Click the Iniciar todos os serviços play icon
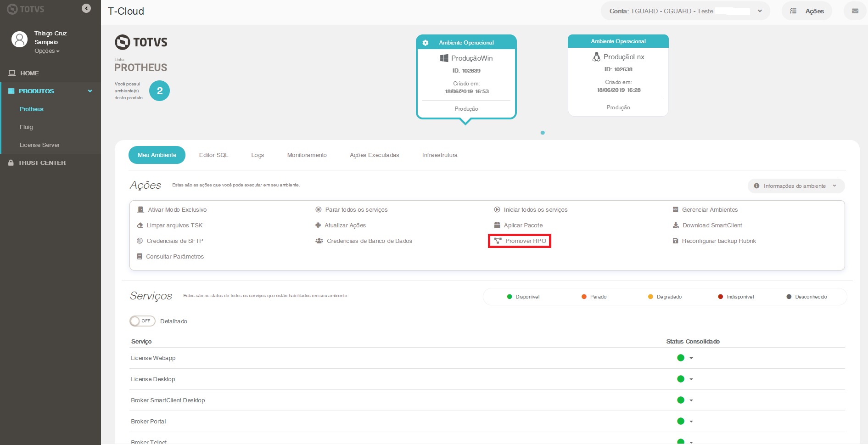 pos(497,209)
